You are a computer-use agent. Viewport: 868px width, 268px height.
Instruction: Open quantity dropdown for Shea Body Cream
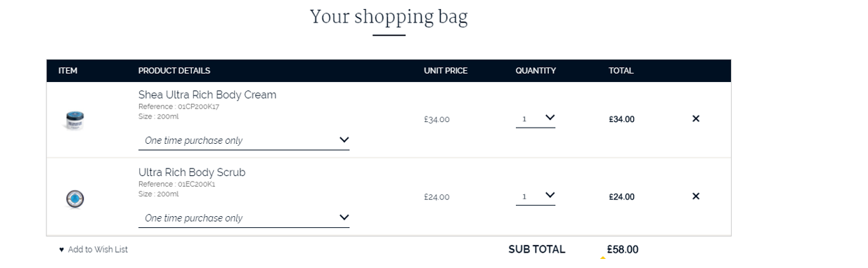(x=536, y=119)
